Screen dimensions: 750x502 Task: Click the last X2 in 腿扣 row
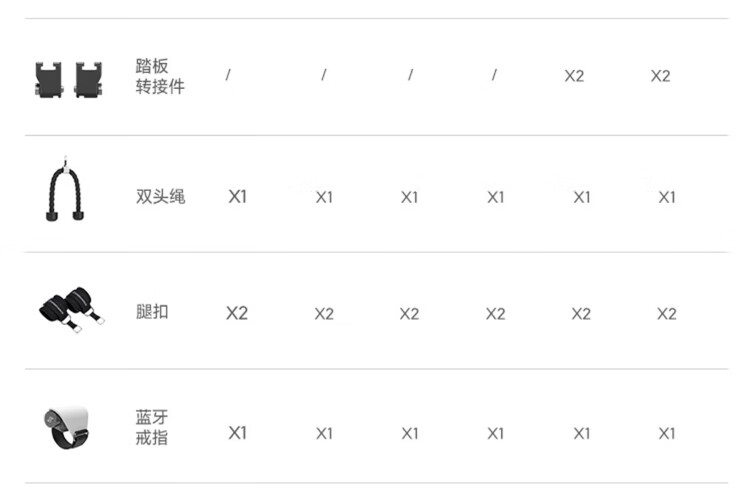pos(667,314)
